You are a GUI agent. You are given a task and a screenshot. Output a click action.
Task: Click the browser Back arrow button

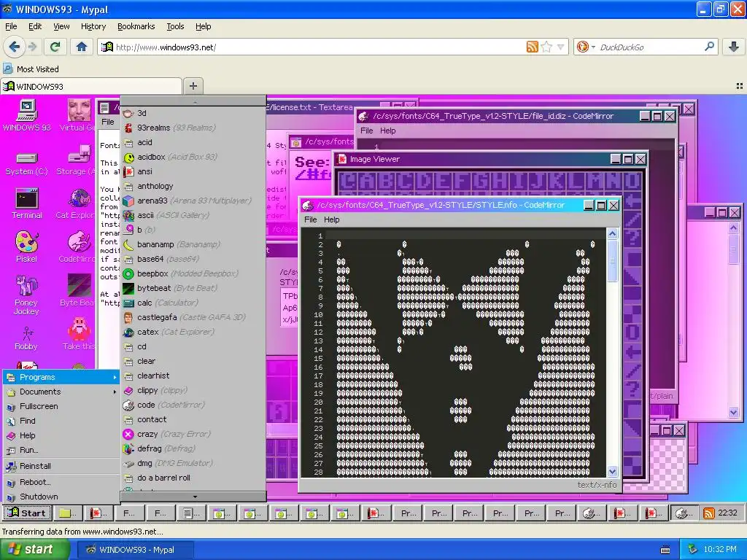tap(14, 47)
